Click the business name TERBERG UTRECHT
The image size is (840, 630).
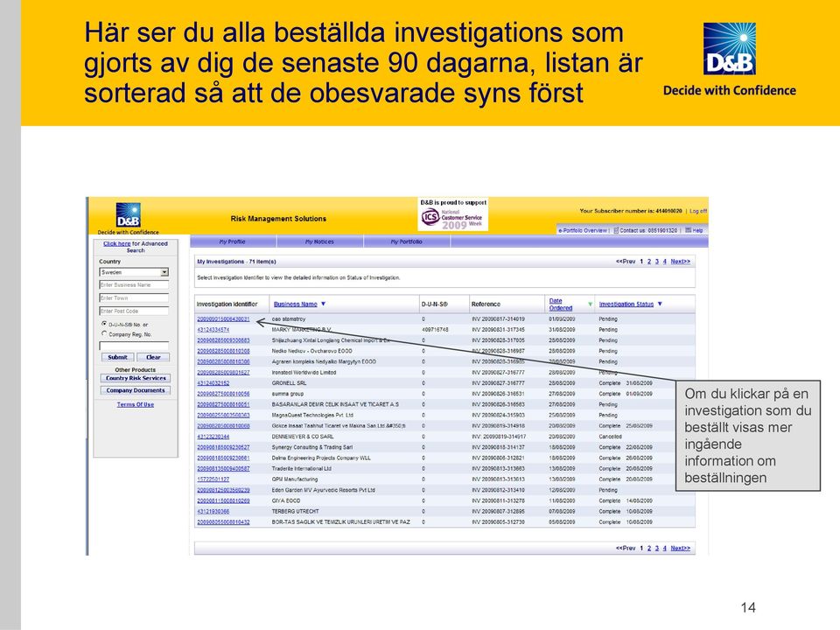coord(295,512)
